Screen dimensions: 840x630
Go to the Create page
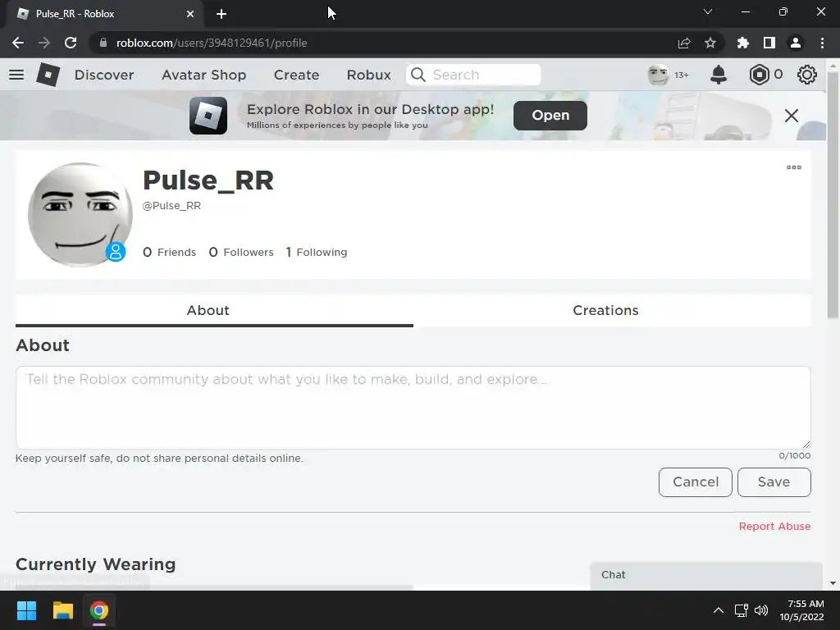[x=296, y=75]
